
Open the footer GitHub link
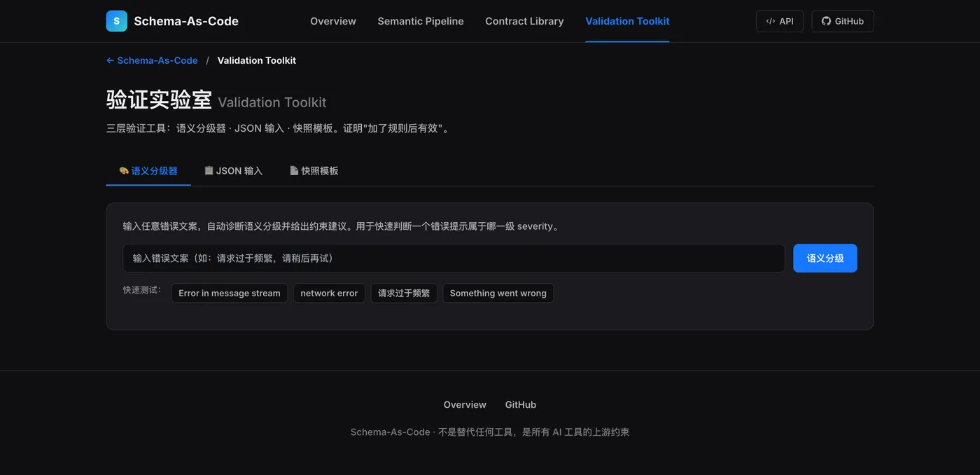pyautogui.click(x=521, y=404)
